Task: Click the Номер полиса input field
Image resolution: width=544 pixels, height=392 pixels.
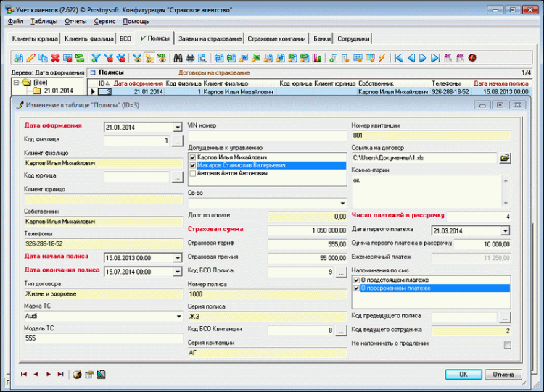Action: 266,295
